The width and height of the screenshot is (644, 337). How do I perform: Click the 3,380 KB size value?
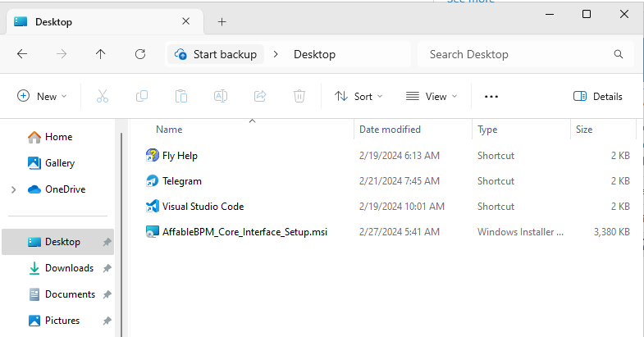[611, 232]
